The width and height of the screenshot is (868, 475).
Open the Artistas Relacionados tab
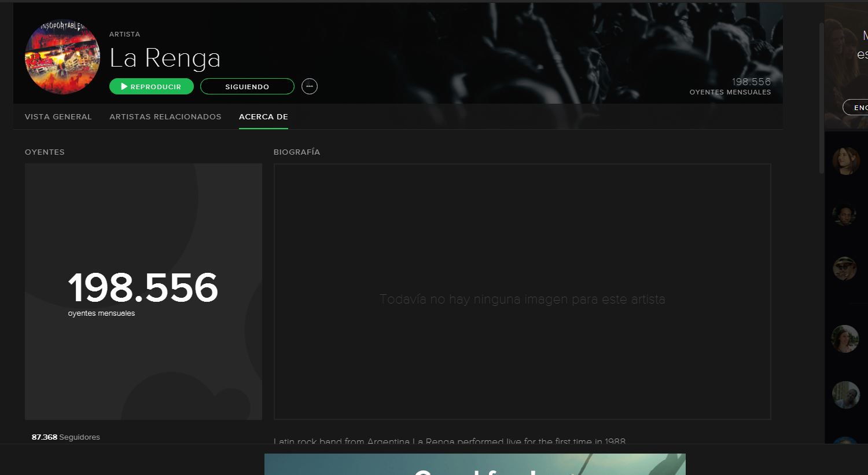[x=165, y=116]
